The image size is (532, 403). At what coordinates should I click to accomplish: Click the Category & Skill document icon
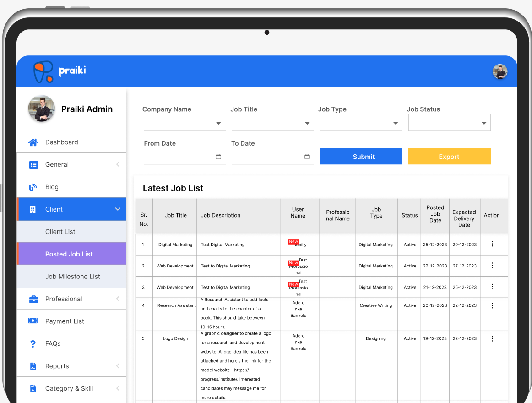(x=33, y=389)
